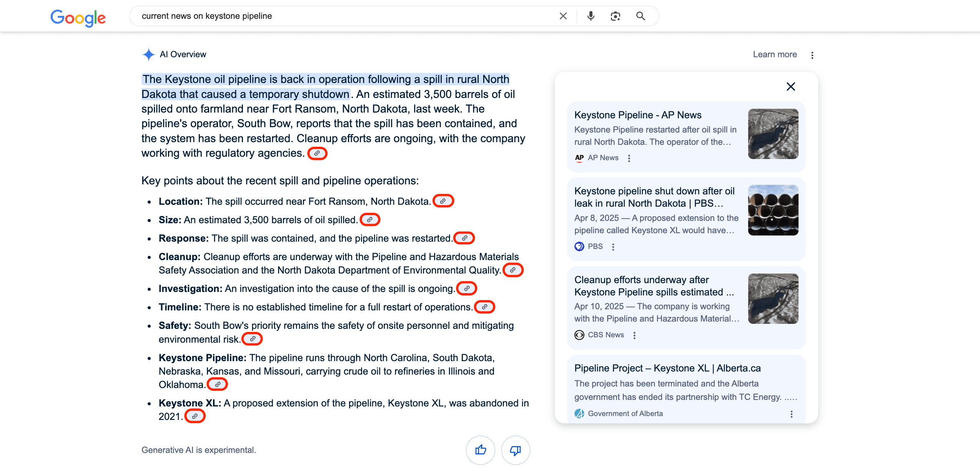Give thumbs down feedback on AI Overview

(515, 450)
